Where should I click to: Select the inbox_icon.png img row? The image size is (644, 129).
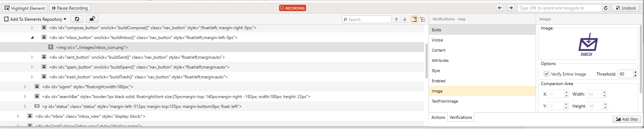pos(212,47)
